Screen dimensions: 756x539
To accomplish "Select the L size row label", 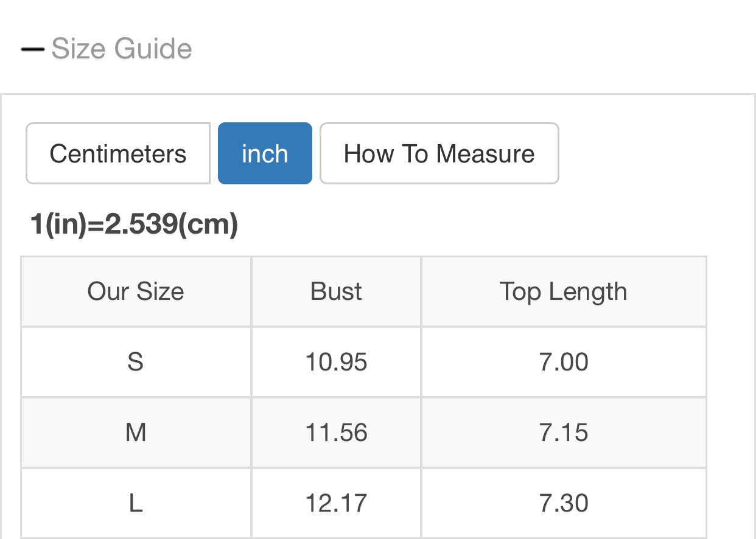I will (x=135, y=503).
